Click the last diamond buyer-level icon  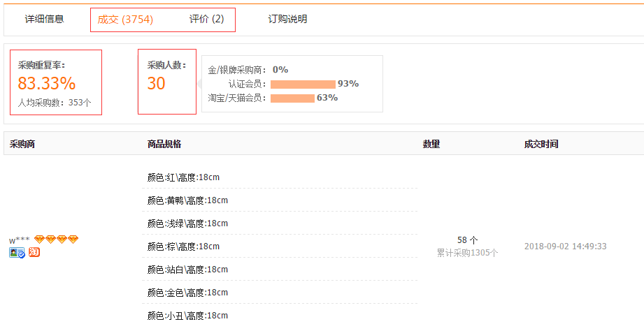coord(73,240)
